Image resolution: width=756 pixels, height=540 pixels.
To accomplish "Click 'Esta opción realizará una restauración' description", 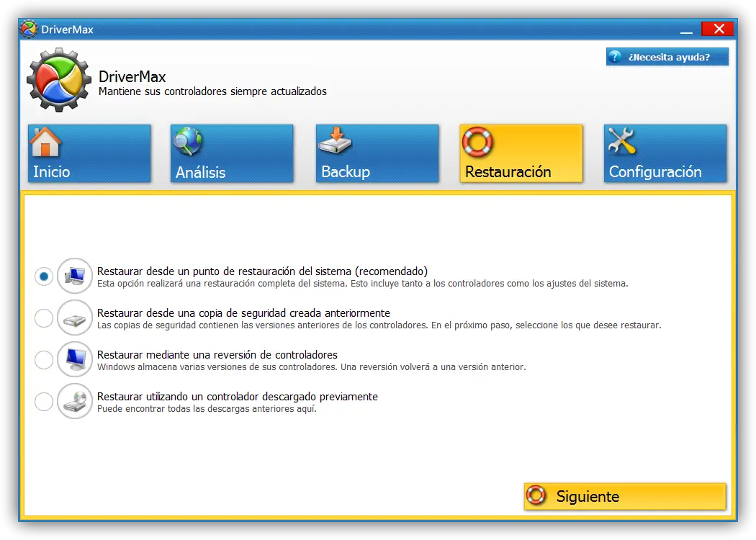I will [x=363, y=284].
